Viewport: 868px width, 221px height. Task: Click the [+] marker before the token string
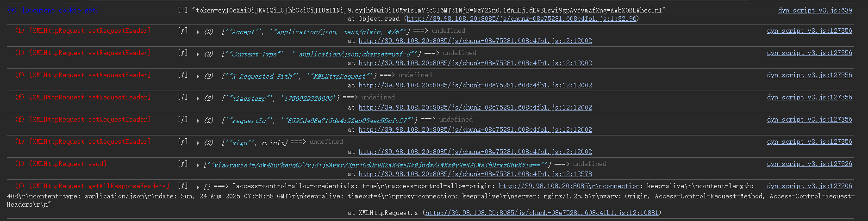(182, 10)
